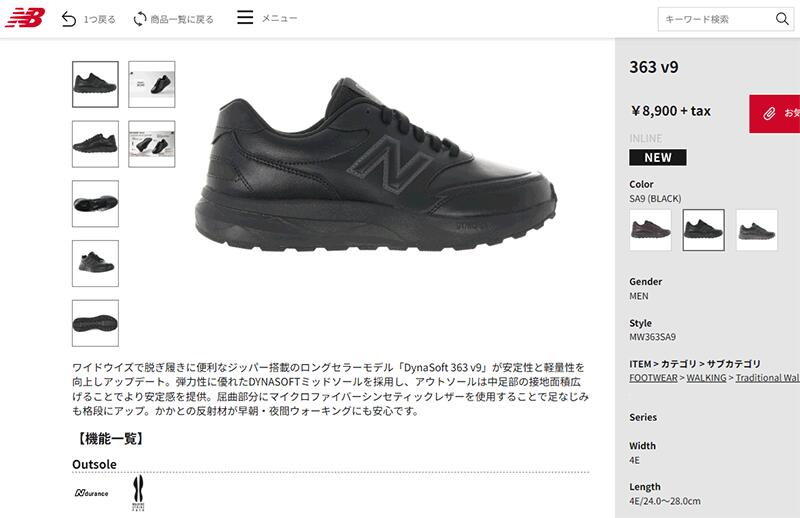Select the third dark gray color swatch
Viewport: 800px width, 518px height.
pos(757,230)
